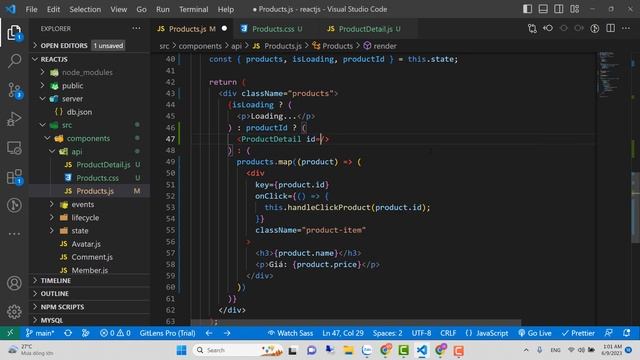Image resolution: width=640 pixels, height=360 pixels.
Task: Change CRLF end of line sequence
Action: (448, 333)
